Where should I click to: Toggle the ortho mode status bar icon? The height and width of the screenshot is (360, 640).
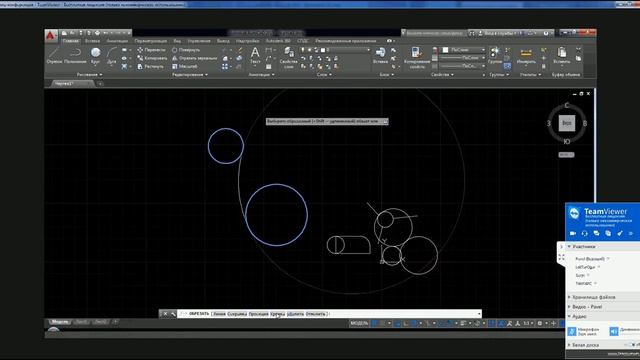[x=405, y=323]
